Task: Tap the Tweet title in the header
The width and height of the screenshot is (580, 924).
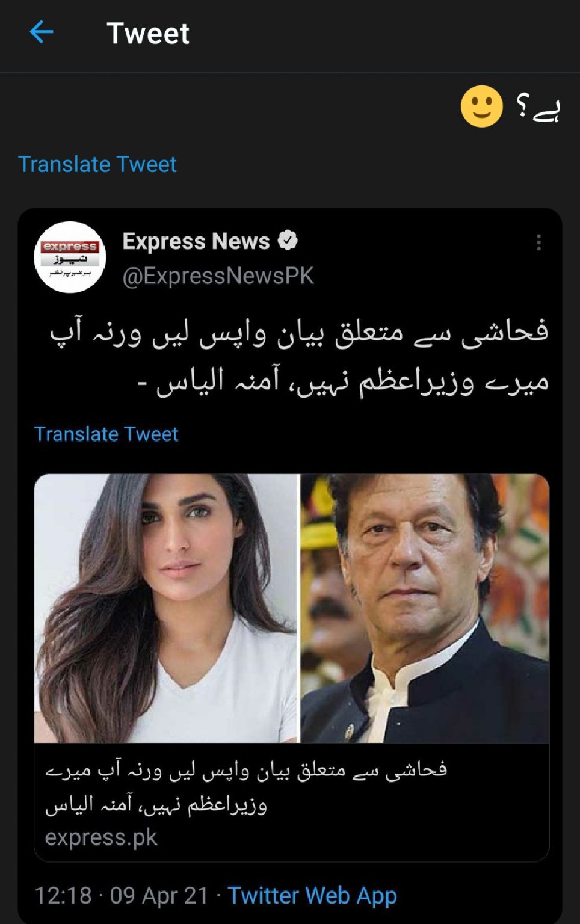Action: coord(148,32)
